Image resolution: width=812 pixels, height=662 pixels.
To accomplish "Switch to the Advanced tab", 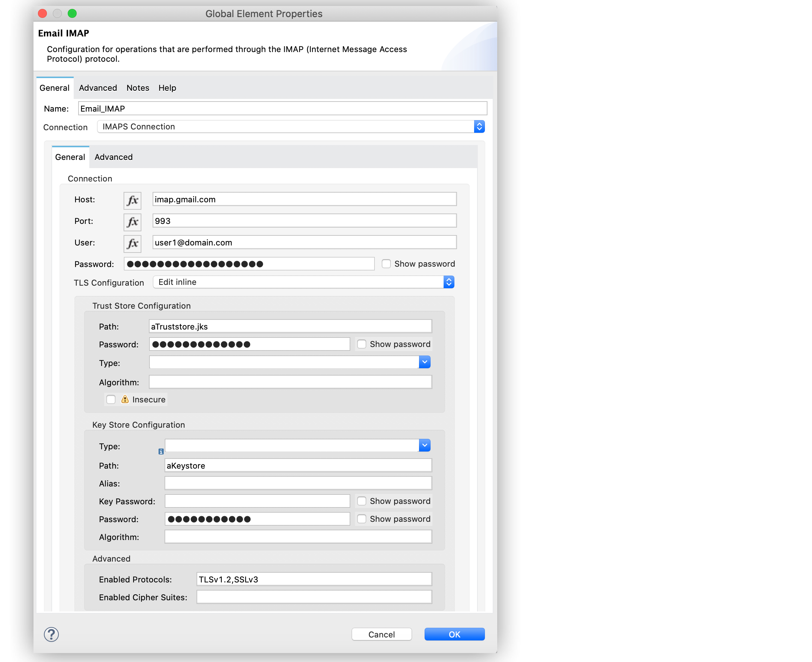I will pyautogui.click(x=98, y=88).
